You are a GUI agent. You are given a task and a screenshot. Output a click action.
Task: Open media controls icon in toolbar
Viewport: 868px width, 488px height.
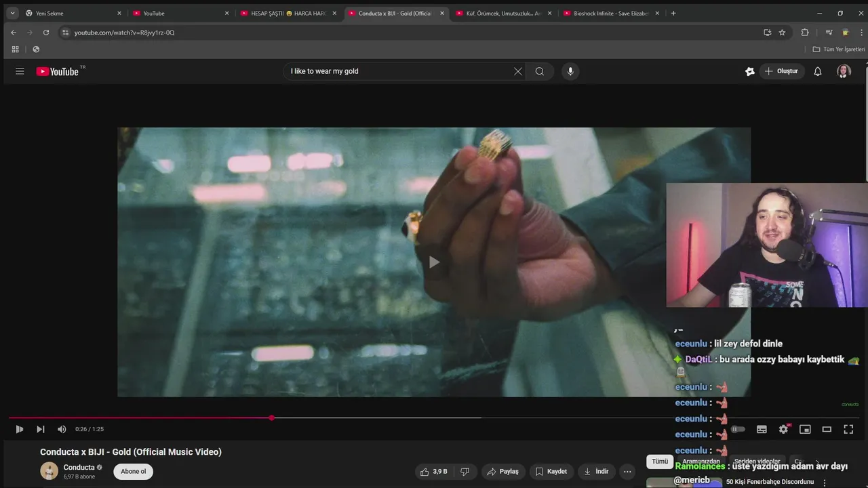pos(829,33)
